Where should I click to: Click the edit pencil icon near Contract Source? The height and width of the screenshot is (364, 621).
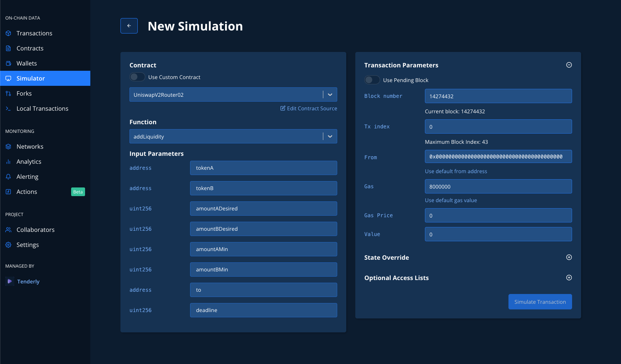(x=283, y=108)
